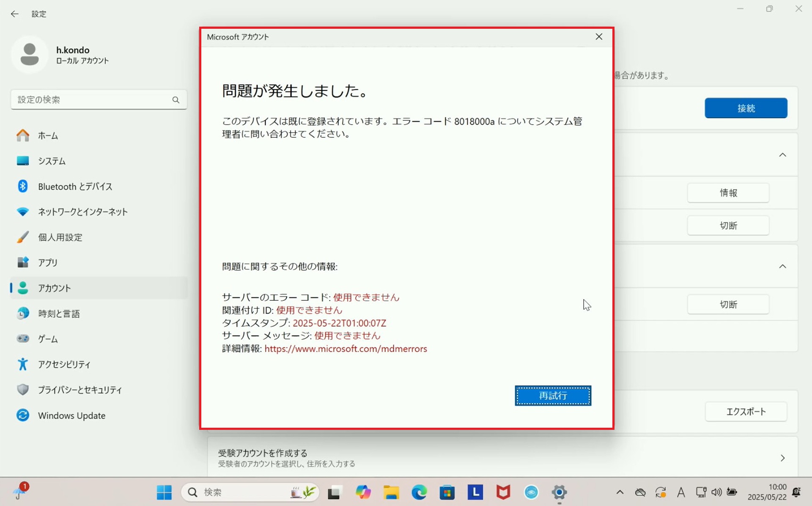Click the display/network tray icon
812x506 pixels.
[701, 492]
